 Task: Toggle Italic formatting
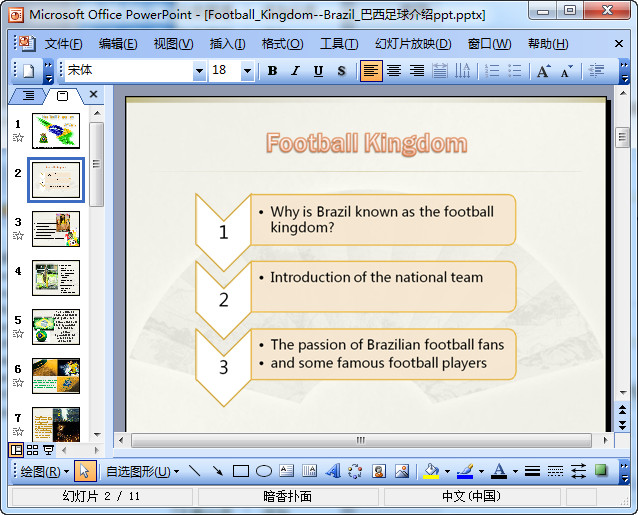295,71
